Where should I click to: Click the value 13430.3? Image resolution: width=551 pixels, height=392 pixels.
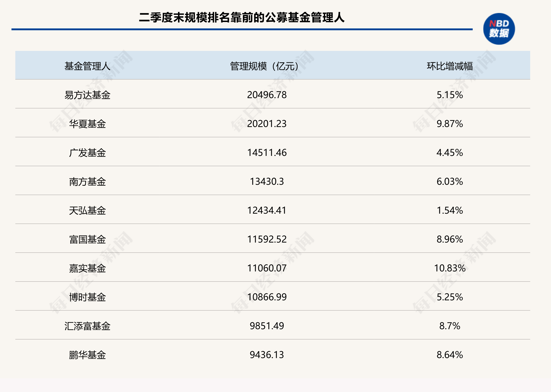coord(267,182)
